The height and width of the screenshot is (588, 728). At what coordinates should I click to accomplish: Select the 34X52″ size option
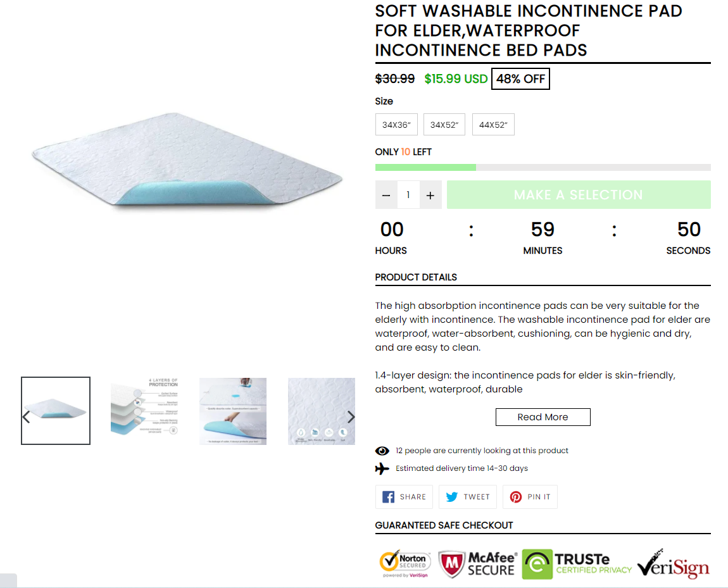[x=444, y=125]
